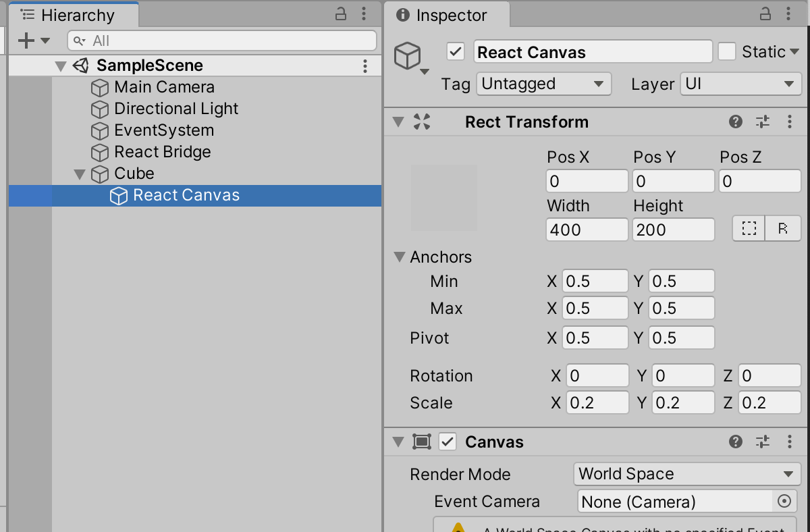Open the Canvas component's three-dot menu
The height and width of the screenshot is (532, 810).
tap(790, 442)
